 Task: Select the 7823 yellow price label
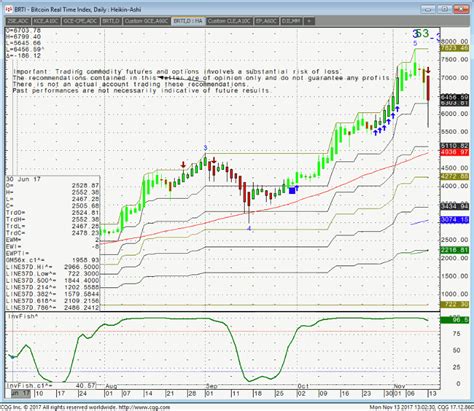[455, 48]
